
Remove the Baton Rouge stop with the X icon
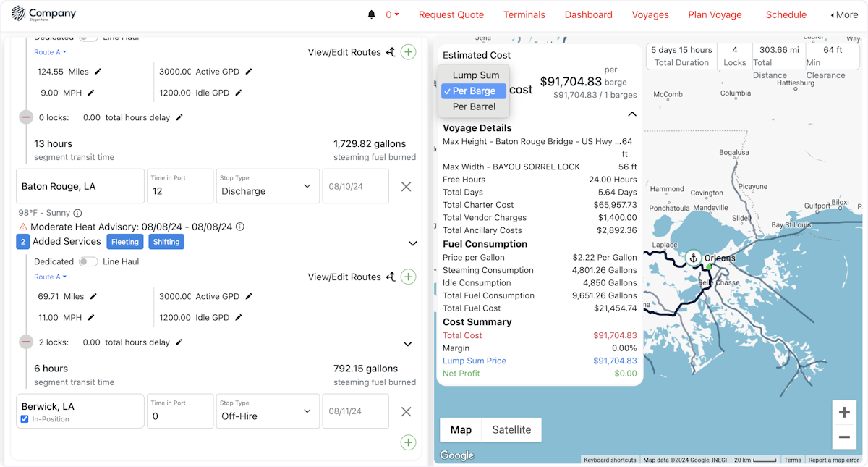coord(406,186)
